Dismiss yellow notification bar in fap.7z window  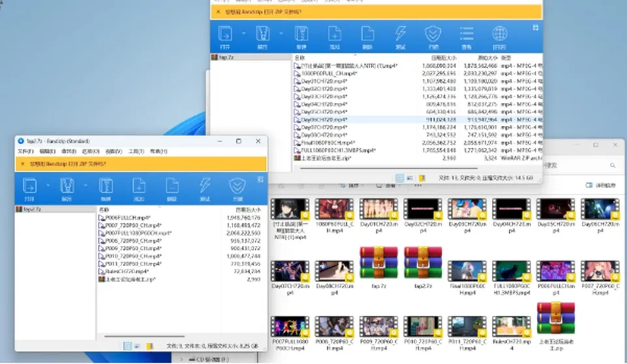pyautogui.click(x=218, y=12)
